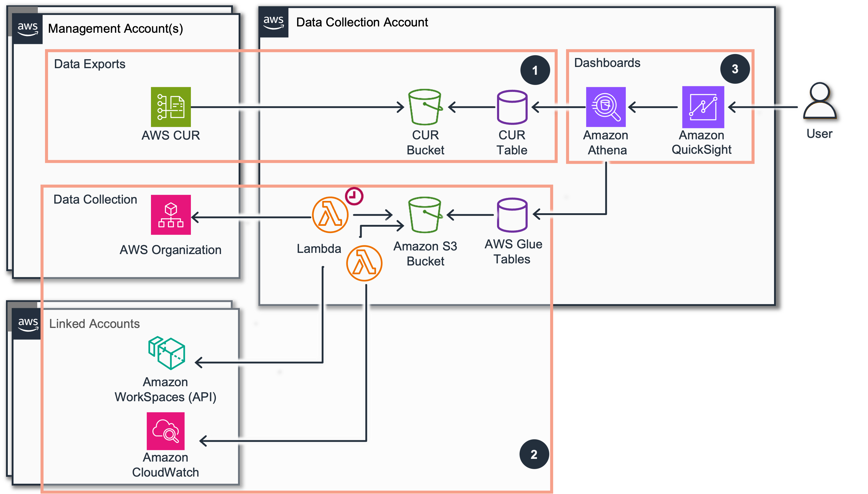Click the Amazon WorkSpaces cube icon
Viewport: 868px width, 494px height.
point(167,353)
